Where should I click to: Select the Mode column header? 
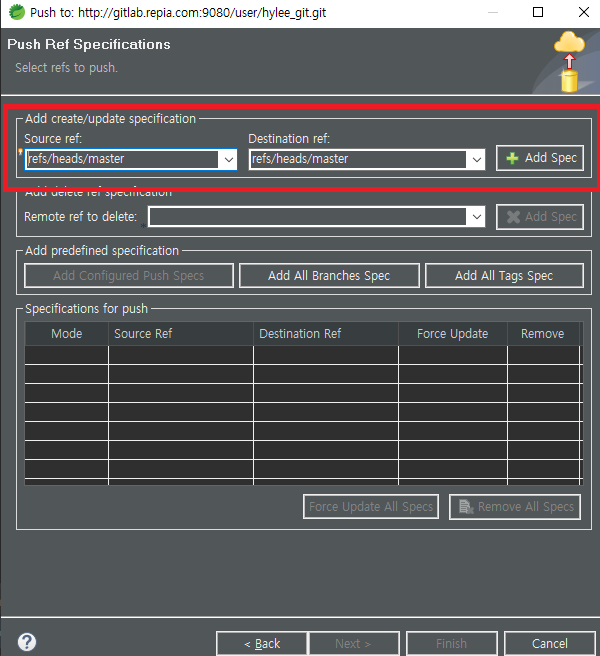[x=67, y=334]
